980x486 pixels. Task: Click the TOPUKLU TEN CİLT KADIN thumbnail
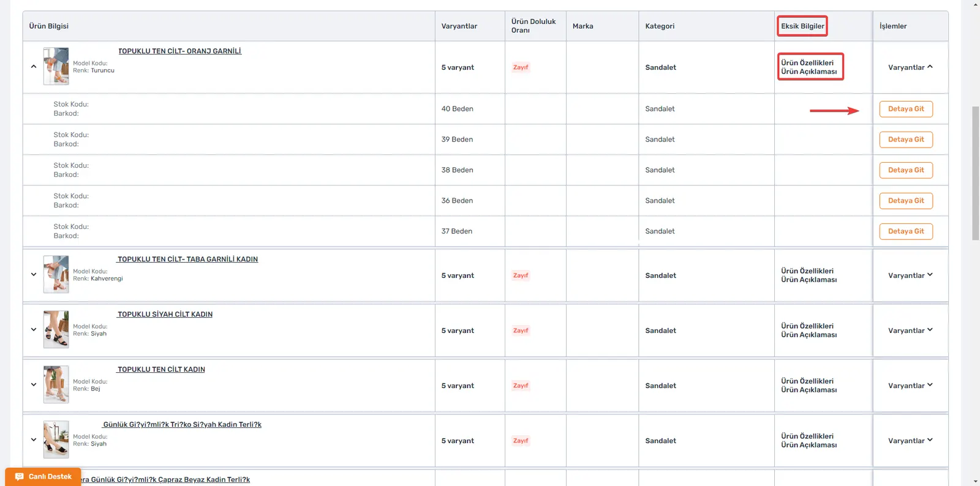[x=56, y=384]
